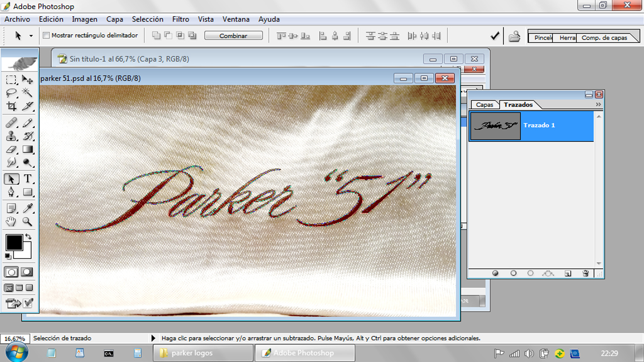The image size is (644, 362).
Task: Open the tool preset picker arrow
Action: (31, 36)
